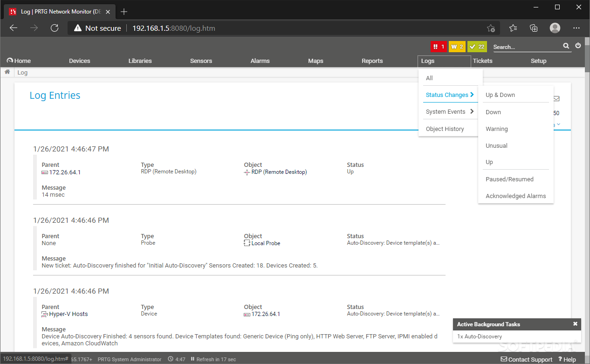This screenshot has height=364, width=590.
Task: Expand the options chevron under the mail icon
Action: (558, 124)
